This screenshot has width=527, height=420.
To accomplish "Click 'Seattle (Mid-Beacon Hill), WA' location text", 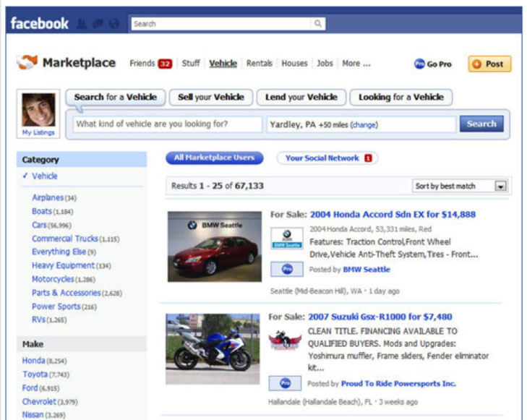I will 316,291.
